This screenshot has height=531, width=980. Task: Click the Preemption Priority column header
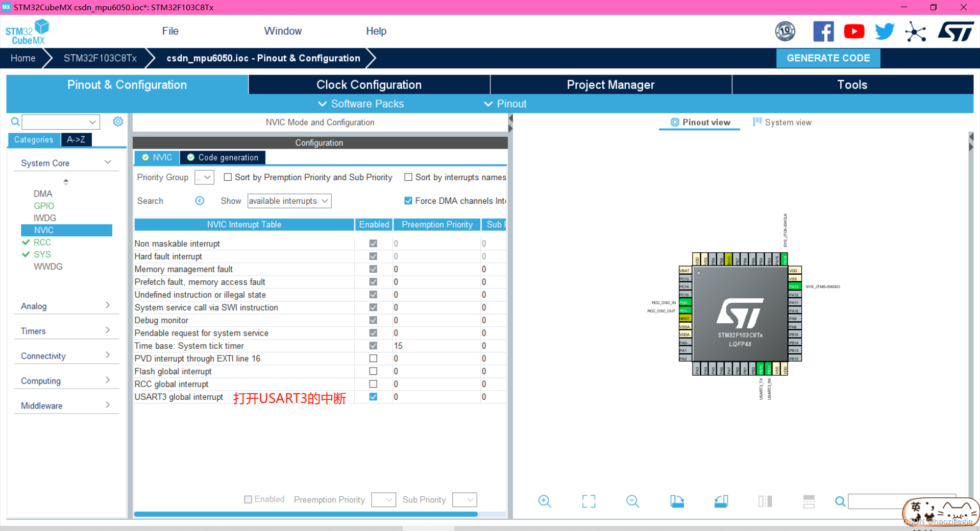point(437,225)
